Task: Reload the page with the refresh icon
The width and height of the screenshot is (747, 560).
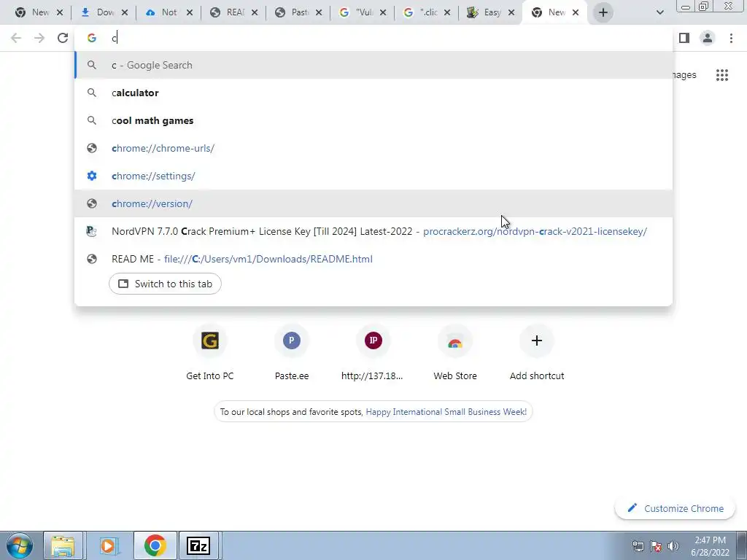Action: 63,38
